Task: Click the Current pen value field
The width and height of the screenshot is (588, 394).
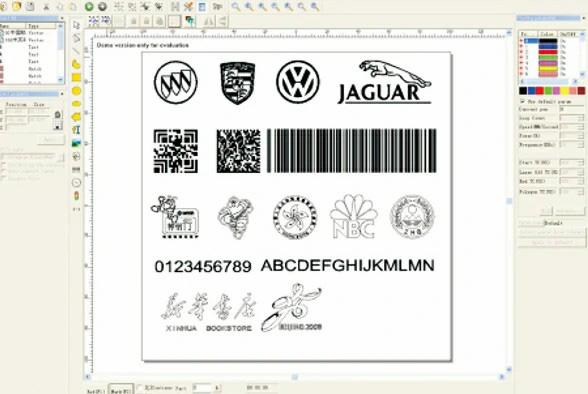Action: [572, 109]
